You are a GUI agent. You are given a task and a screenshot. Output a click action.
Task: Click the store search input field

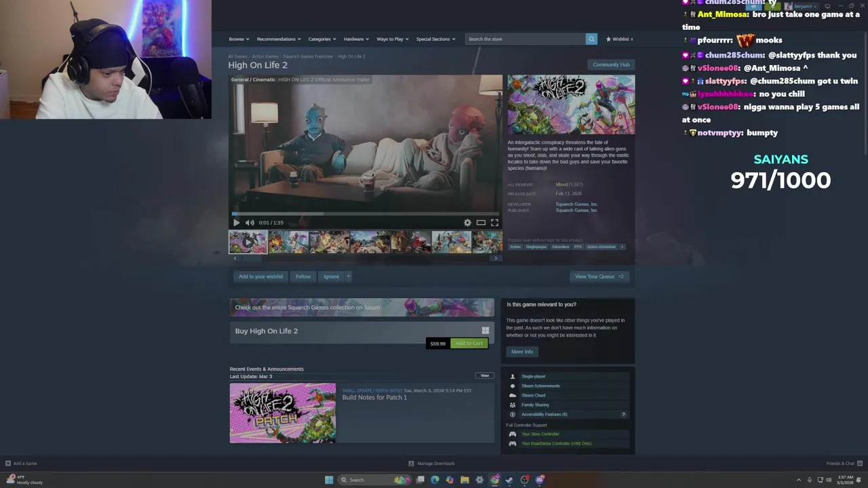point(526,39)
